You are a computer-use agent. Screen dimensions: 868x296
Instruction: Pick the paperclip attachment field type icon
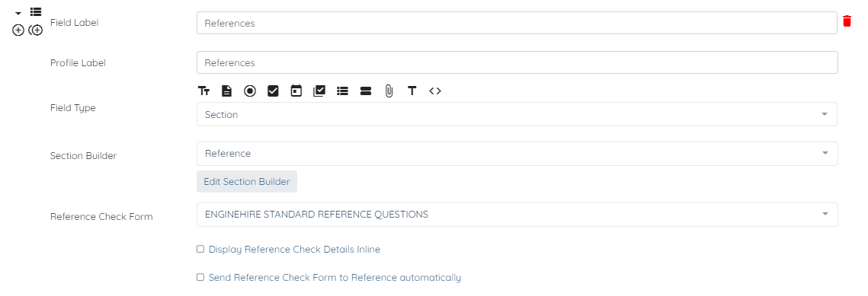389,91
